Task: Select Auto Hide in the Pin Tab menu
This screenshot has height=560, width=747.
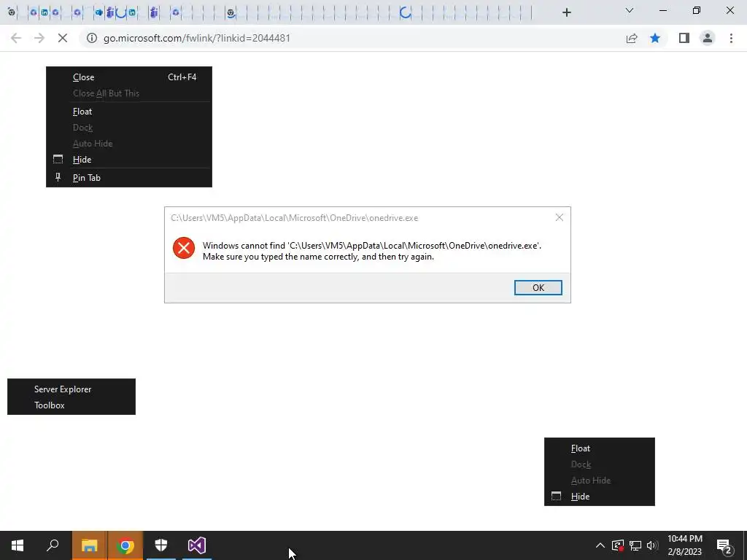Action: point(129,144)
